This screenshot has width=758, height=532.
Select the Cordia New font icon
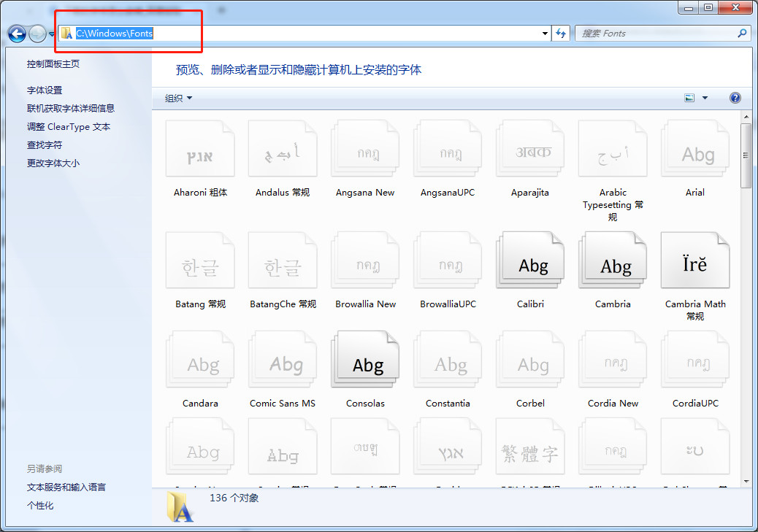click(x=613, y=360)
